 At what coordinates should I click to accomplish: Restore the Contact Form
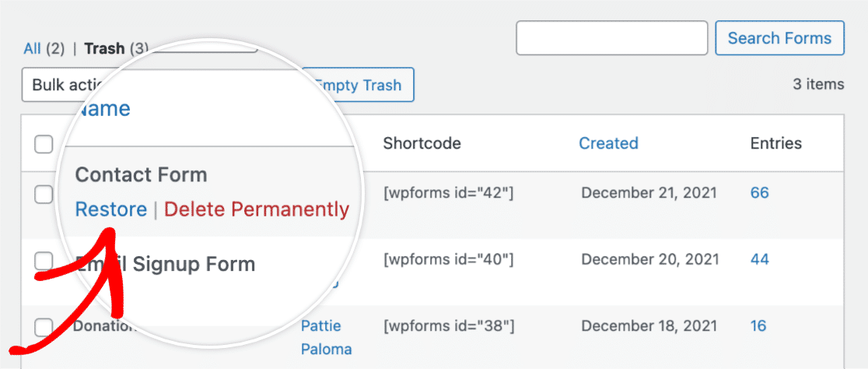coord(110,209)
